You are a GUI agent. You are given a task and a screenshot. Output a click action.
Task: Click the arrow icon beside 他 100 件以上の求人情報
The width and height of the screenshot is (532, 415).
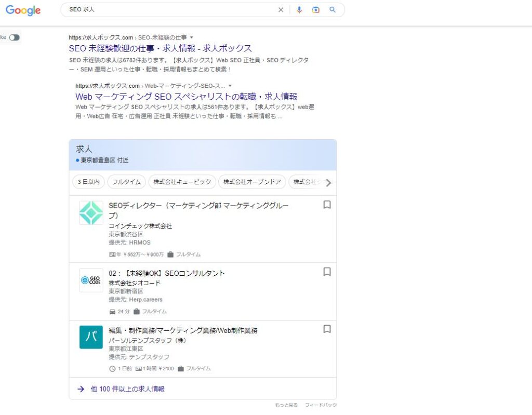[81, 389]
